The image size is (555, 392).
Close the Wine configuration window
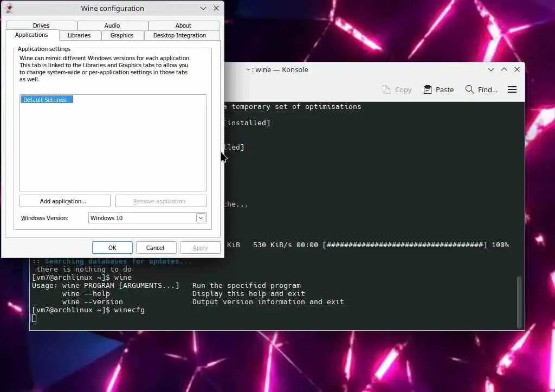(x=216, y=8)
